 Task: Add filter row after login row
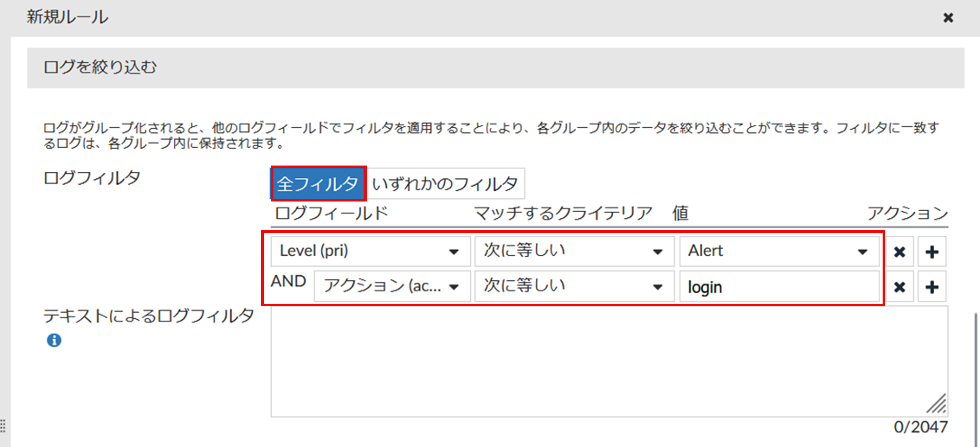932,287
